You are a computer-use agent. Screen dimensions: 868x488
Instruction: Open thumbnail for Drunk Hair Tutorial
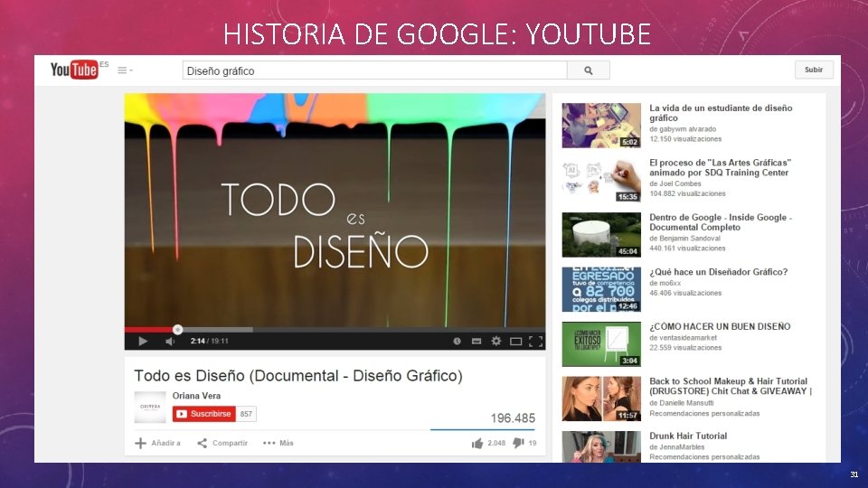(x=601, y=447)
